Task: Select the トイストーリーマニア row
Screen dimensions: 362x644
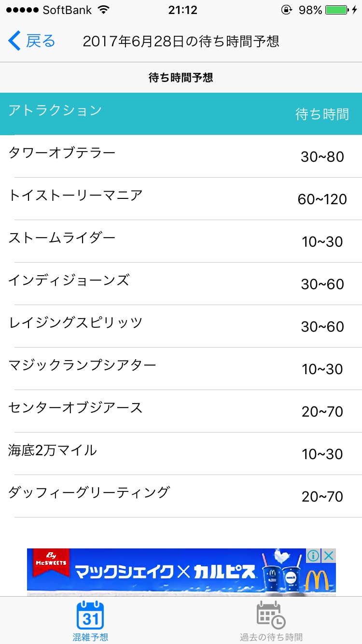Action: pyautogui.click(x=181, y=198)
